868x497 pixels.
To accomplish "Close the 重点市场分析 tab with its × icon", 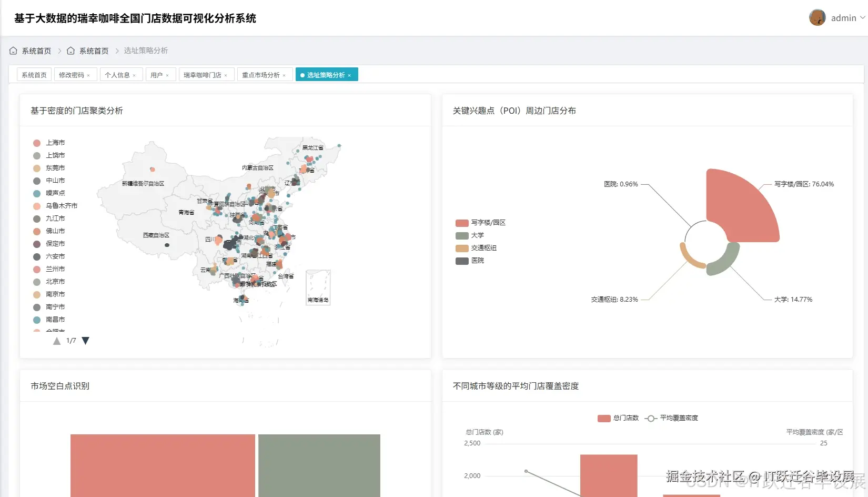I will click(284, 75).
